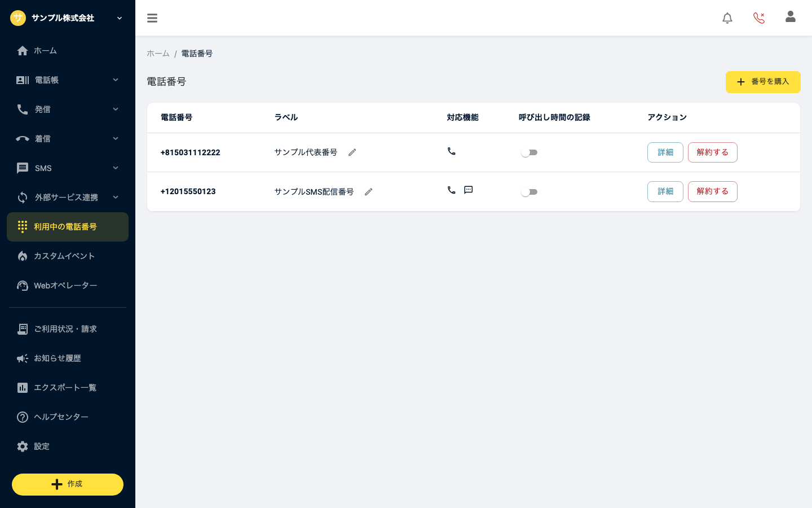
Task: Edit label pencil for サンプル代表番号
Action: [352, 152]
